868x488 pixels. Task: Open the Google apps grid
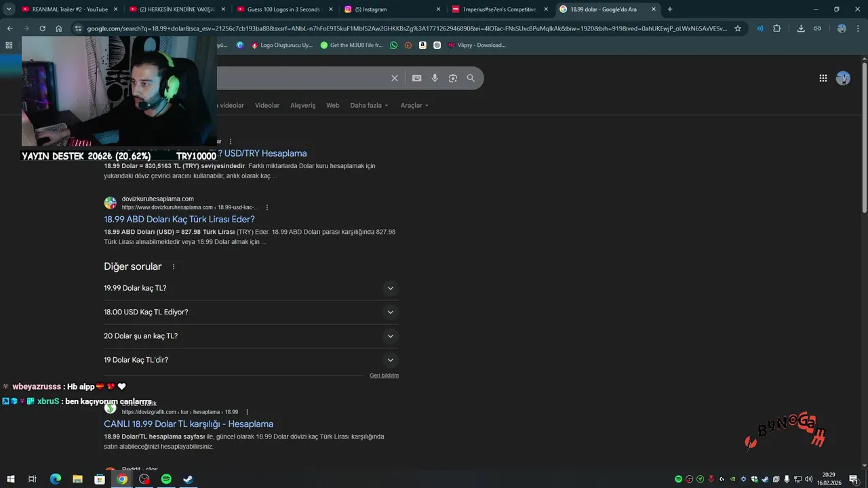823,78
